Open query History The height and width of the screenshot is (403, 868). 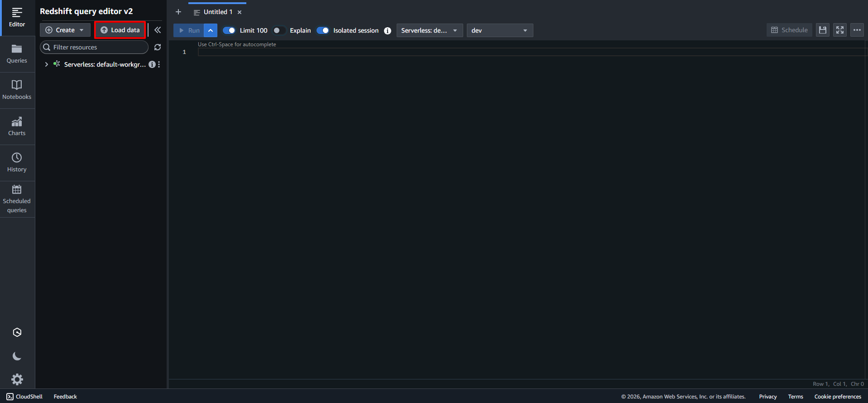[17, 163]
